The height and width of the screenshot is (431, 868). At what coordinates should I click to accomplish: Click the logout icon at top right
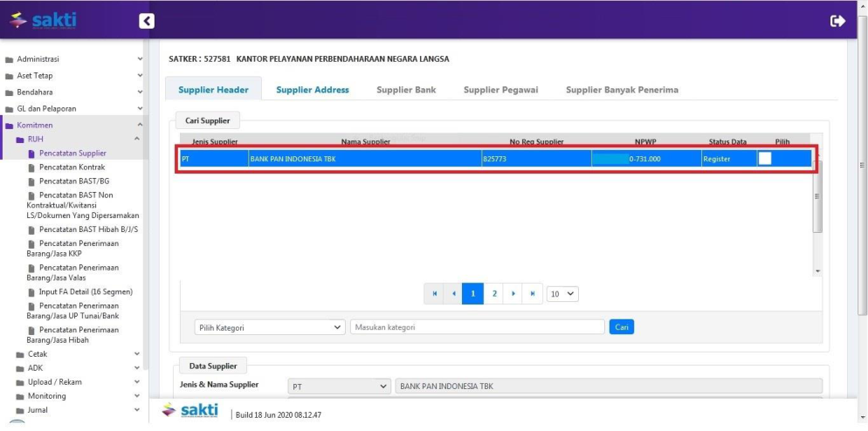coord(837,21)
